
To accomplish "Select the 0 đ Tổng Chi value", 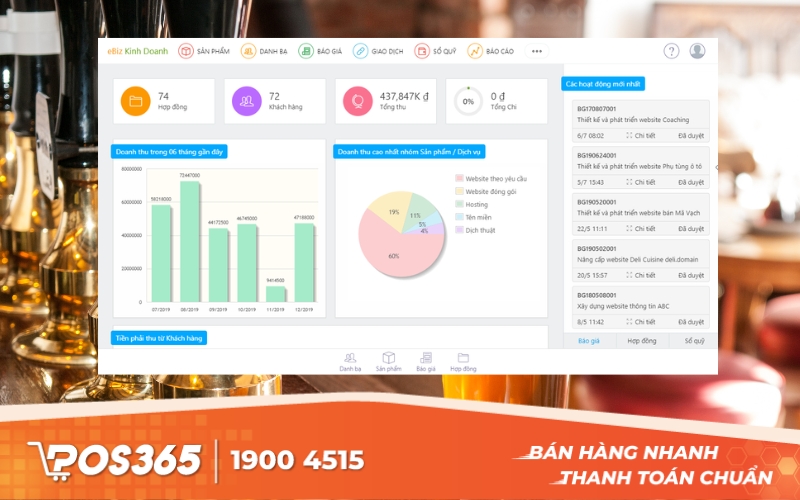I will click(498, 96).
